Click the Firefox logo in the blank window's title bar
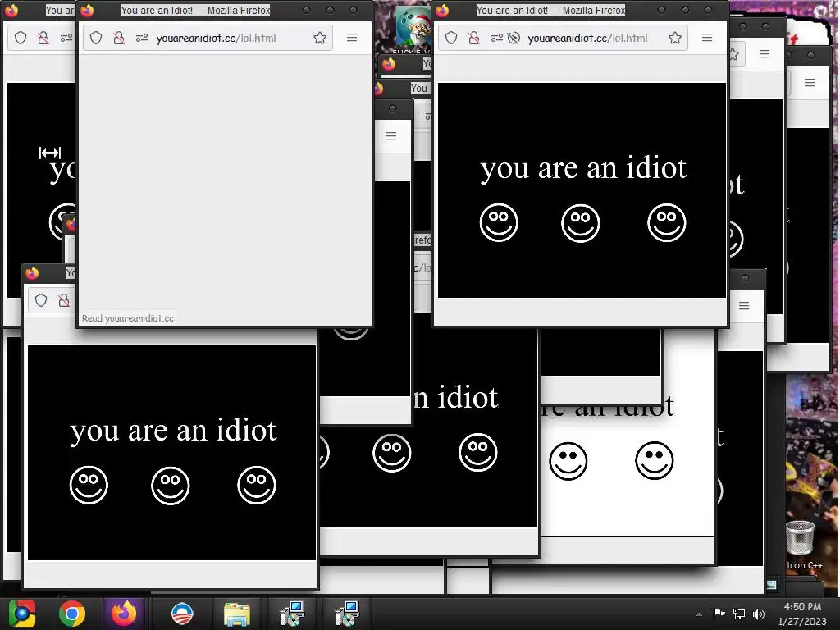 pos(87,10)
